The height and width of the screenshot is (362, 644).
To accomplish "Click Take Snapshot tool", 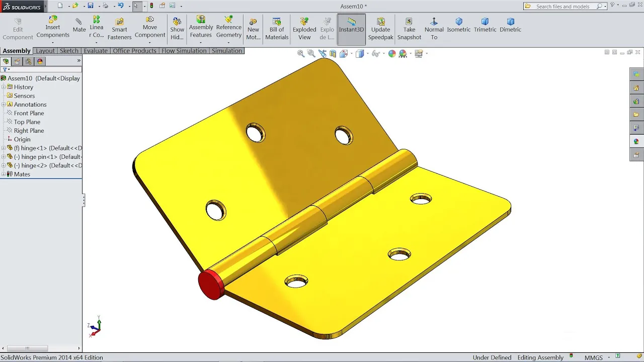I will 409,29.
